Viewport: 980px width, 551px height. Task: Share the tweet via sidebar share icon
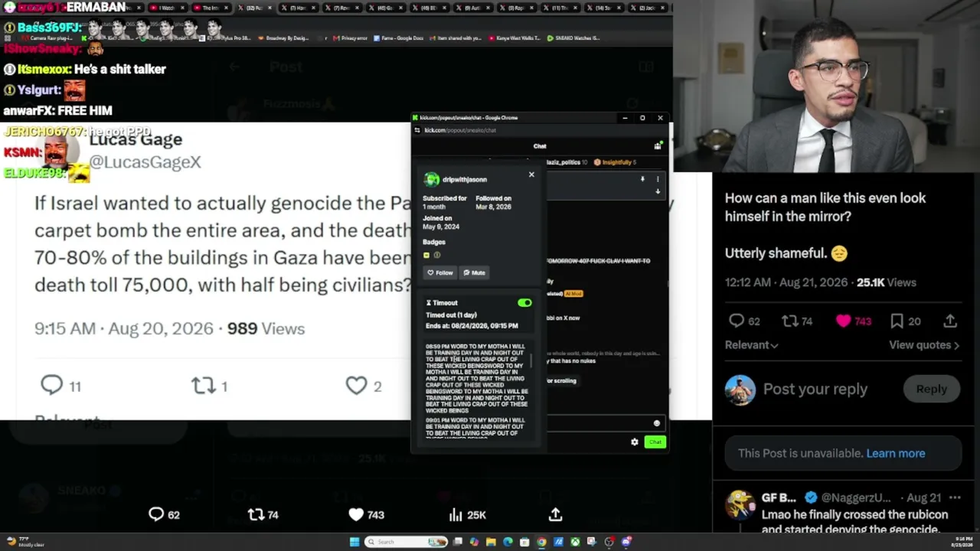pos(950,321)
